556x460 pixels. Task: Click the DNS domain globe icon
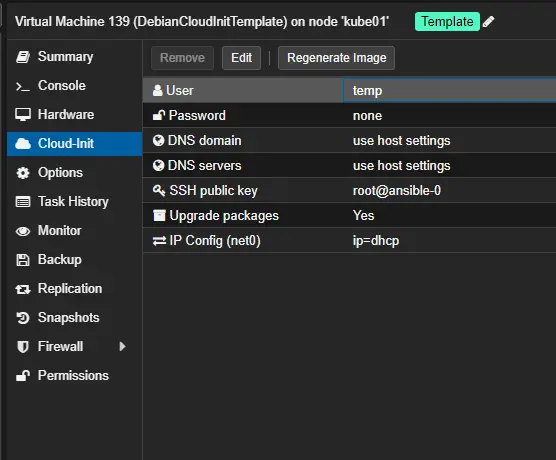[x=159, y=140]
